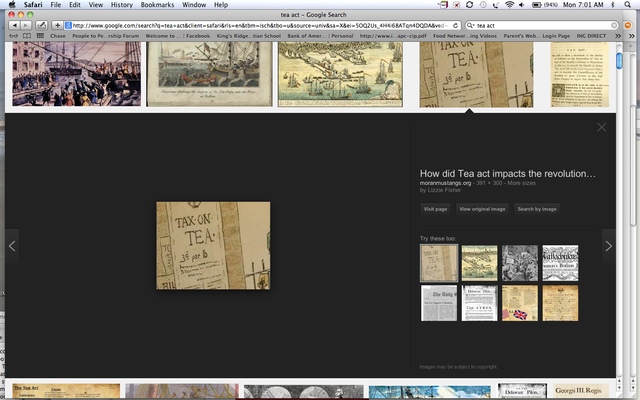This screenshot has width=640, height=400.
Task: Open Time Machine menu bar icon
Action: pyautogui.click(x=483, y=5)
